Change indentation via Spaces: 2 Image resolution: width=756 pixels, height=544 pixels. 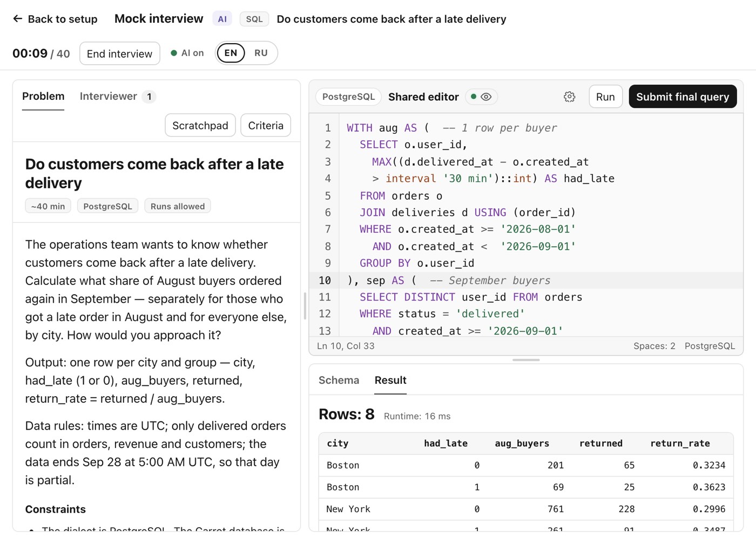click(x=654, y=346)
